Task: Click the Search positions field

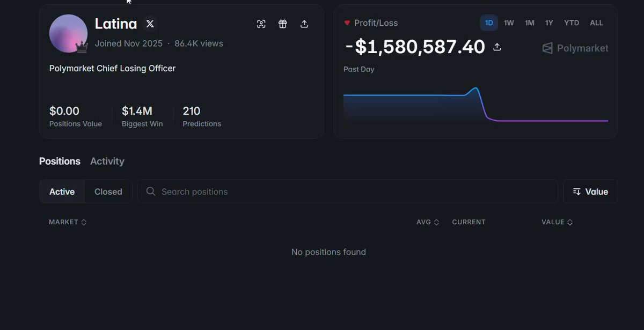Action: [x=348, y=192]
